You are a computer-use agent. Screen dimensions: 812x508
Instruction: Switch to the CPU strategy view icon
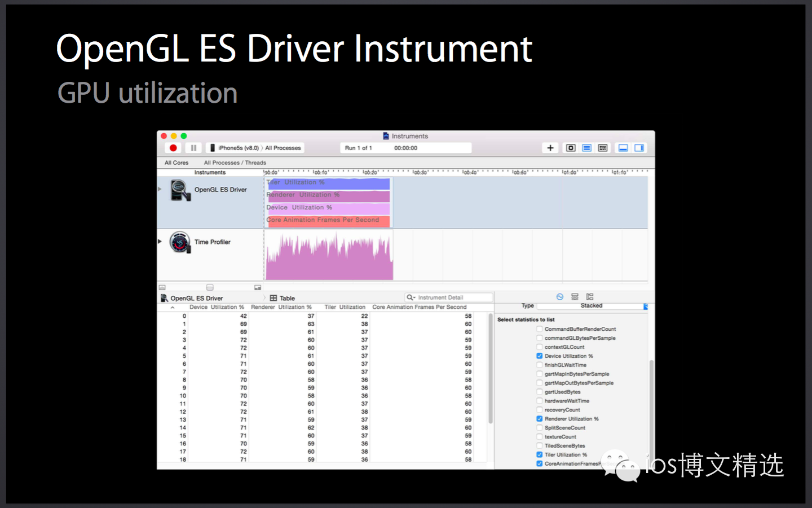(x=571, y=148)
